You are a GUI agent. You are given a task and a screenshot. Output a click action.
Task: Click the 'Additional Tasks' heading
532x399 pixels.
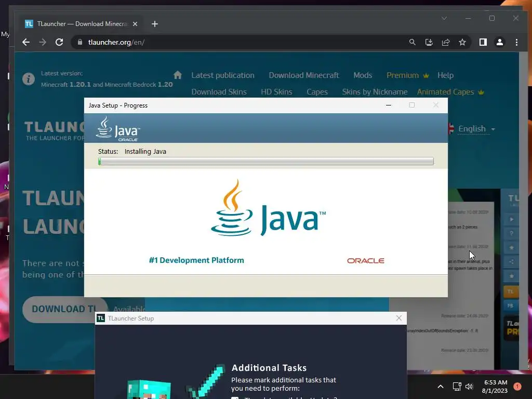269,368
